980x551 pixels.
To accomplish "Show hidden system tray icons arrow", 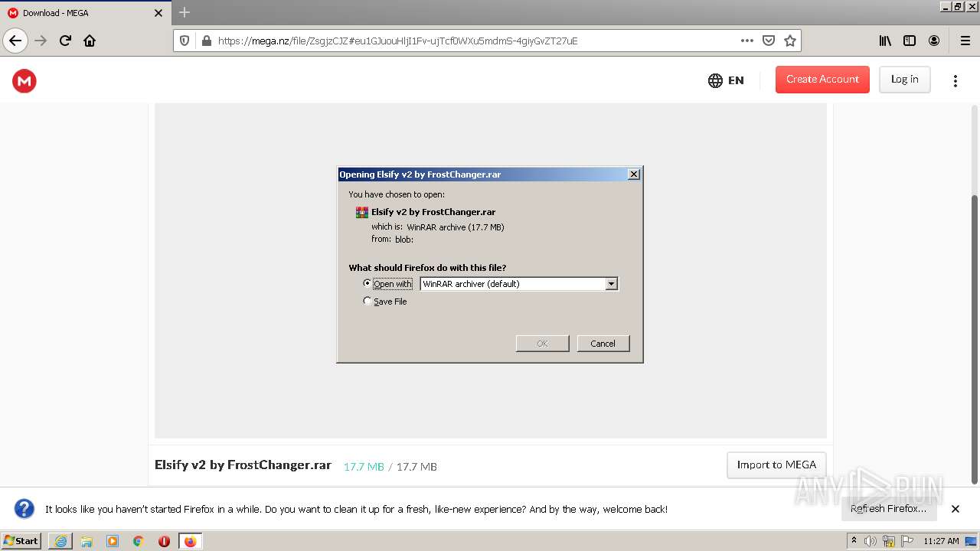I will pyautogui.click(x=854, y=541).
